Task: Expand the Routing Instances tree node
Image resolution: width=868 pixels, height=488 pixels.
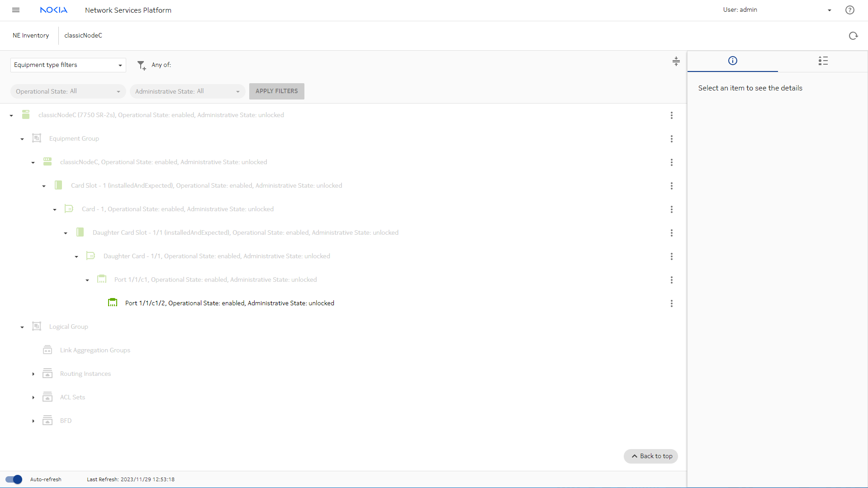Action: coord(33,374)
